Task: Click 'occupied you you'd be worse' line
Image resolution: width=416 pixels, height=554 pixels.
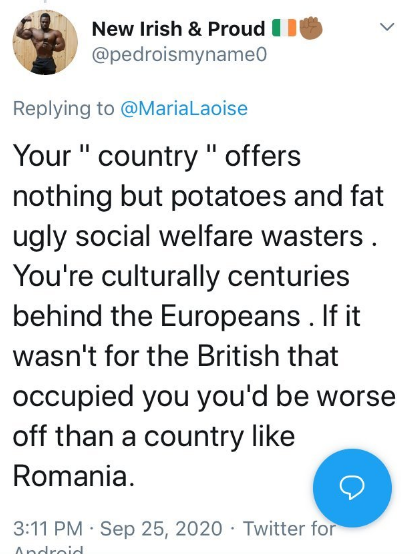Action: click(x=204, y=397)
